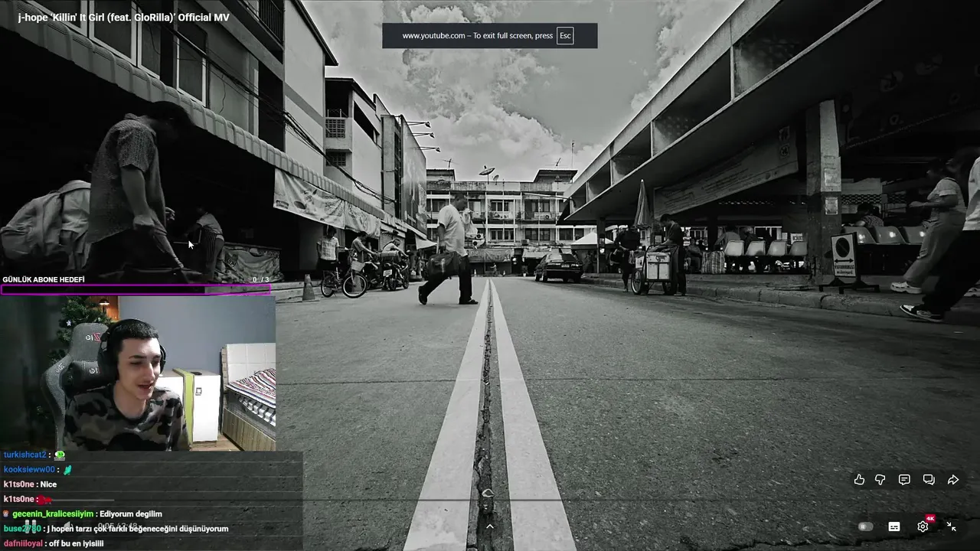This screenshot has width=980, height=551.
Task: Click the 'off bu en iyisiiii' chat message
Action: (x=77, y=543)
